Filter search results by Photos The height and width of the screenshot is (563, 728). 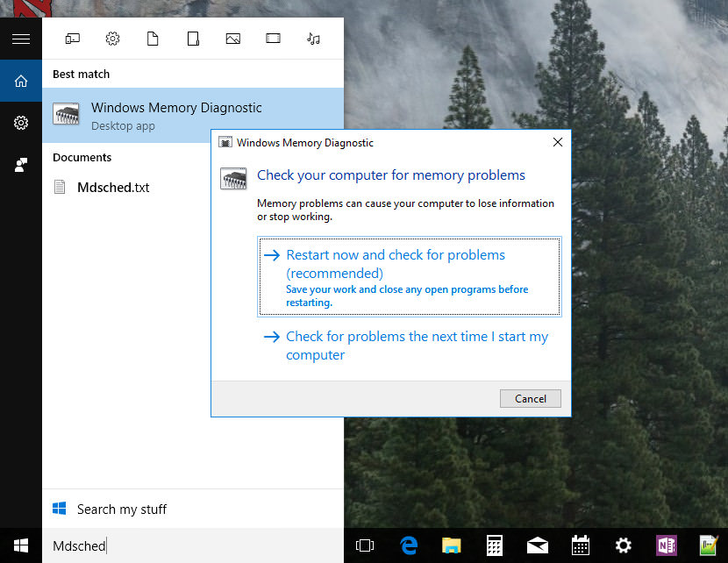click(x=233, y=39)
